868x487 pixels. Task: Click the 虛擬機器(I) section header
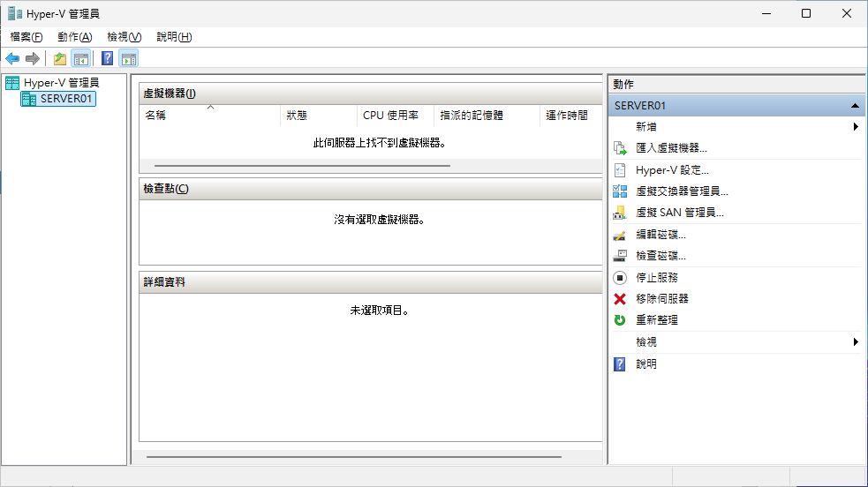coord(370,94)
